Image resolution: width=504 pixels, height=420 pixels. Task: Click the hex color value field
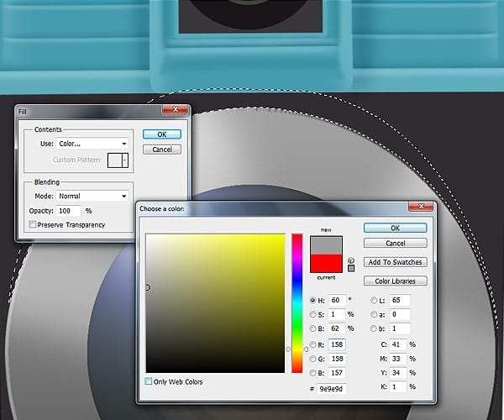click(x=328, y=387)
